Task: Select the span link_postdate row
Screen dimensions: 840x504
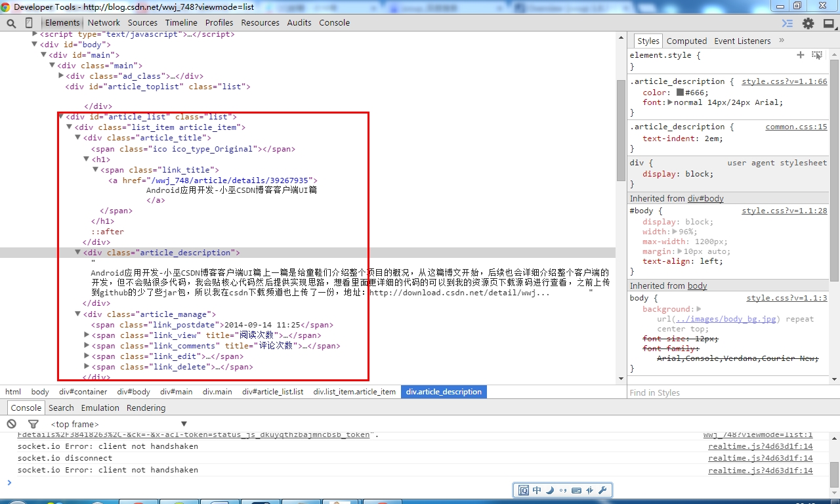Action: 212,325
